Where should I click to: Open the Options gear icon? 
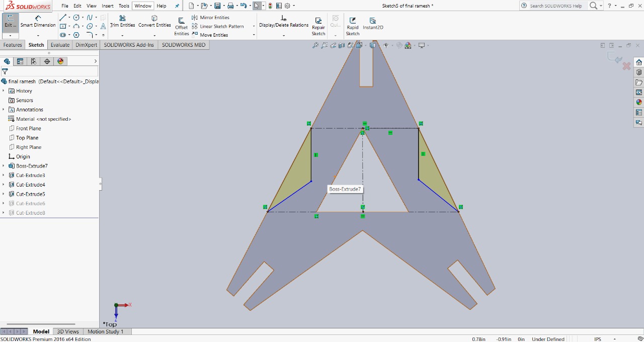(x=287, y=6)
